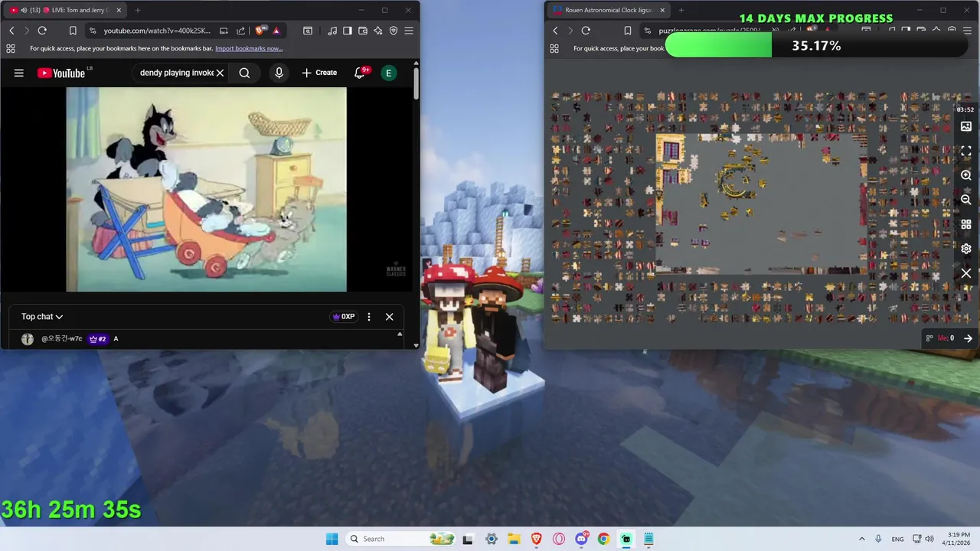
Task: Mute the YouTube tab audio
Action: click(x=24, y=10)
